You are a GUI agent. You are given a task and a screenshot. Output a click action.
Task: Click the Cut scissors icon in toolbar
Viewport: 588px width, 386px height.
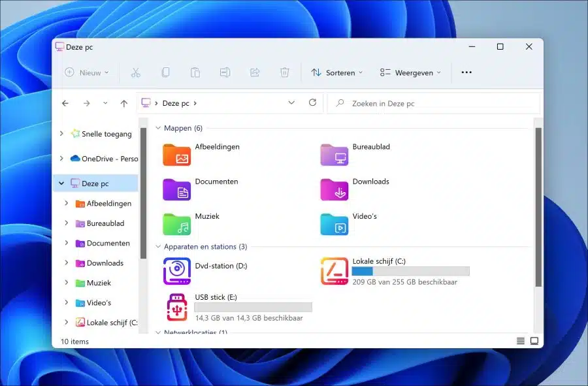click(135, 72)
